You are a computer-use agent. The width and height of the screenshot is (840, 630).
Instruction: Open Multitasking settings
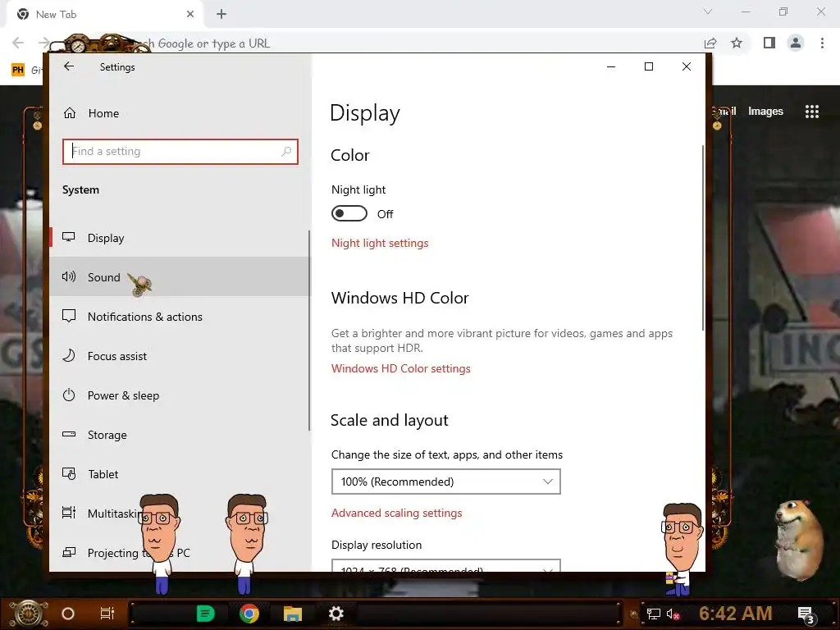pos(180,514)
